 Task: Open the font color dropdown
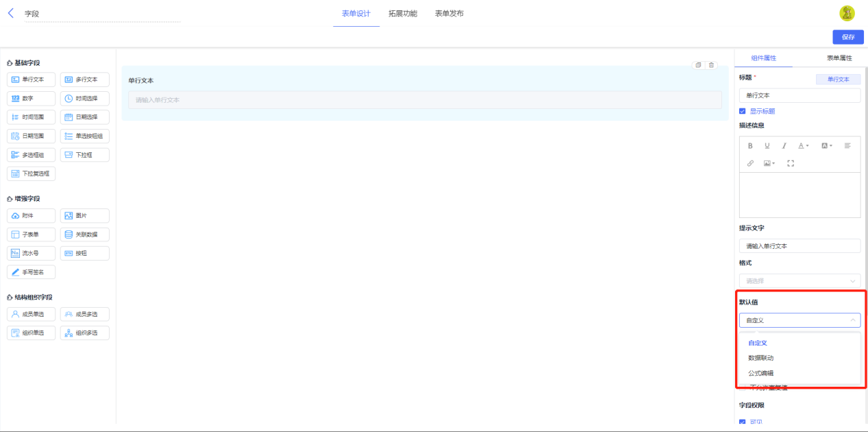[804, 145]
